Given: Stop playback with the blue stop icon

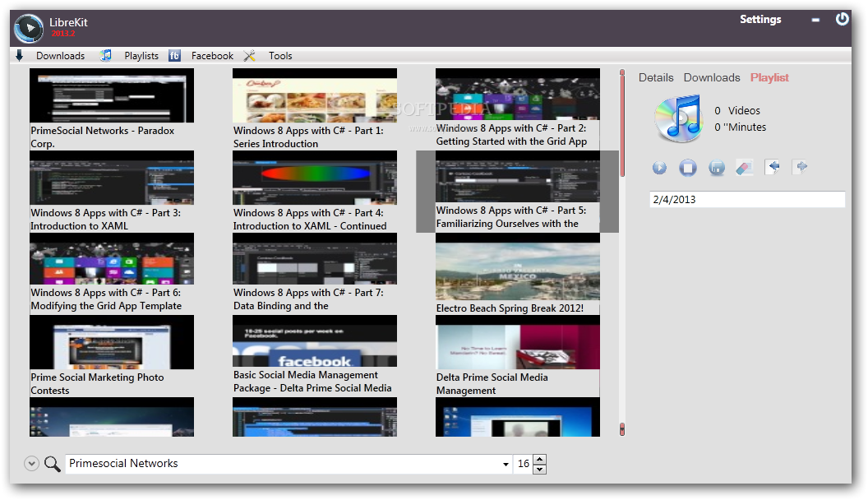Looking at the screenshot, I should [x=688, y=167].
